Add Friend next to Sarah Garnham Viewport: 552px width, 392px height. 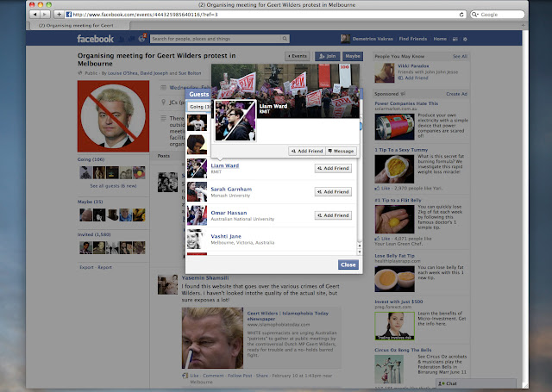tap(333, 191)
